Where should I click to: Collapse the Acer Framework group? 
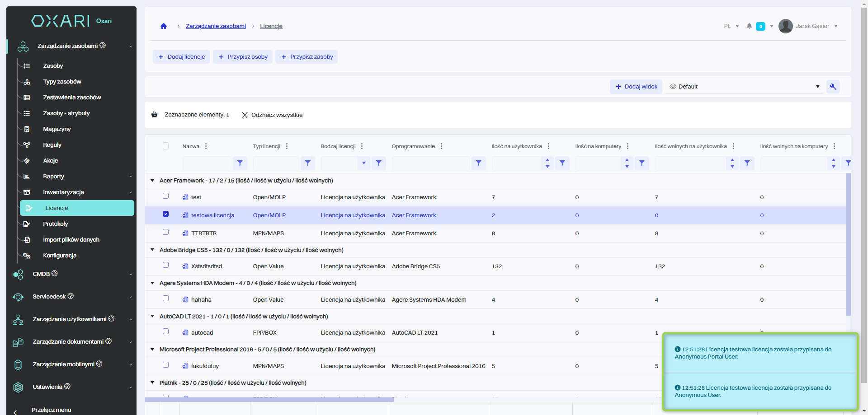click(152, 181)
